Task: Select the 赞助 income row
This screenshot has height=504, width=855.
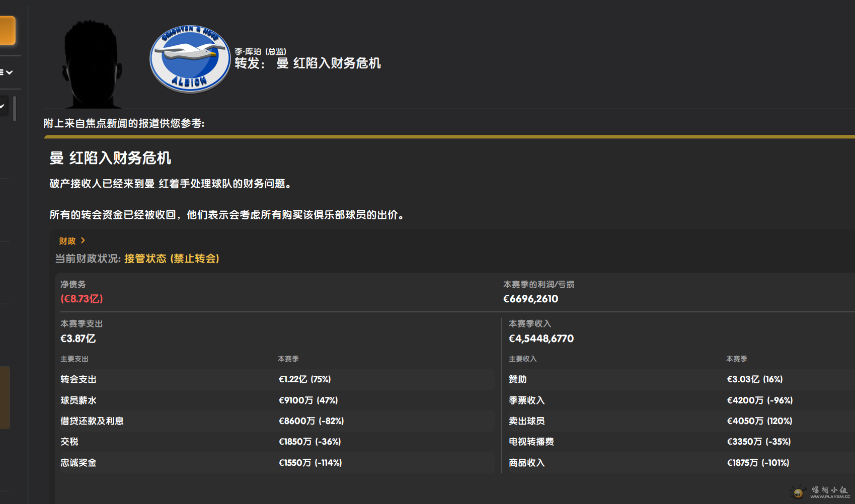Action: pyautogui.click(x=679, y=379)
